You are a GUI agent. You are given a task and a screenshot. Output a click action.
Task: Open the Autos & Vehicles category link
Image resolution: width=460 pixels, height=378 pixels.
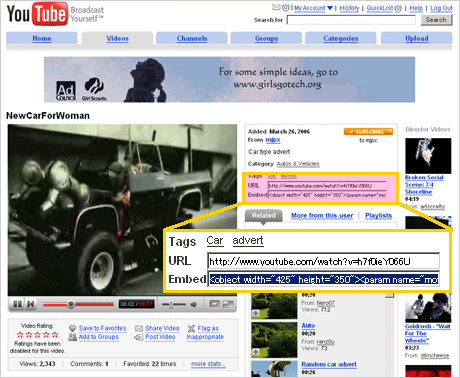(x=298, y=164)
